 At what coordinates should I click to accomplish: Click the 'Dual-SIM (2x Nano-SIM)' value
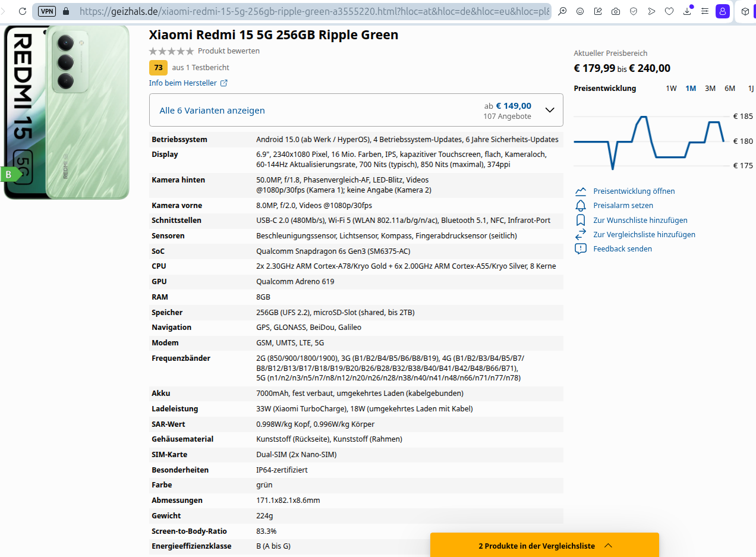coord(296,455)
